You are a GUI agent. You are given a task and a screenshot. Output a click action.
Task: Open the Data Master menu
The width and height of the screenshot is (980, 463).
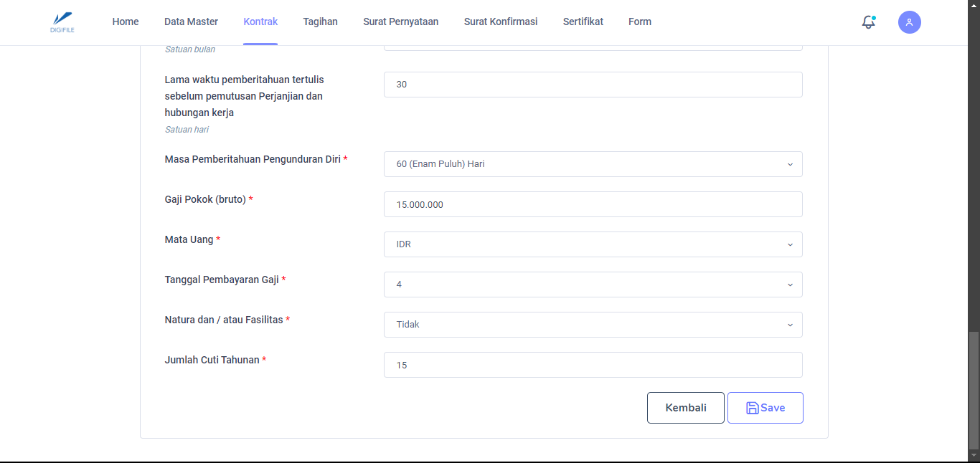click(x=191, y=22)
